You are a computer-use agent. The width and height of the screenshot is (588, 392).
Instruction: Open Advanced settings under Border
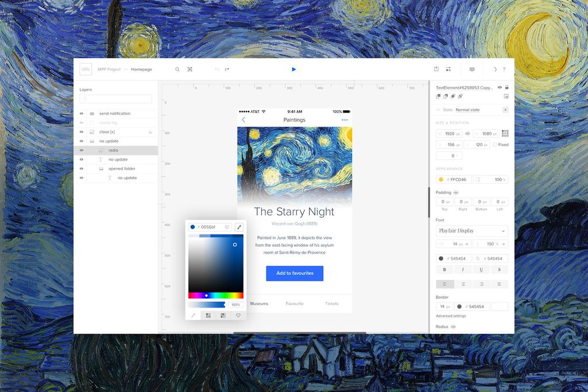coord(451,316)
